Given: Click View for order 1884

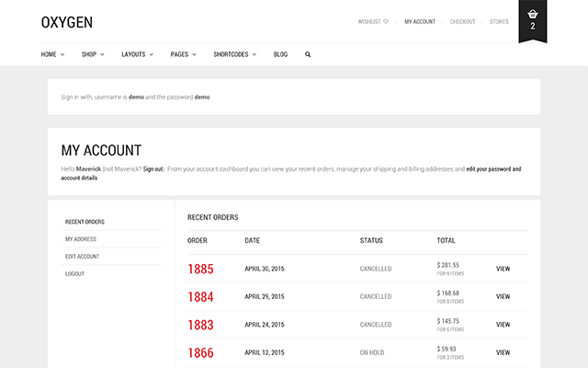Looking at the screenshot, I should coord(503,296).
